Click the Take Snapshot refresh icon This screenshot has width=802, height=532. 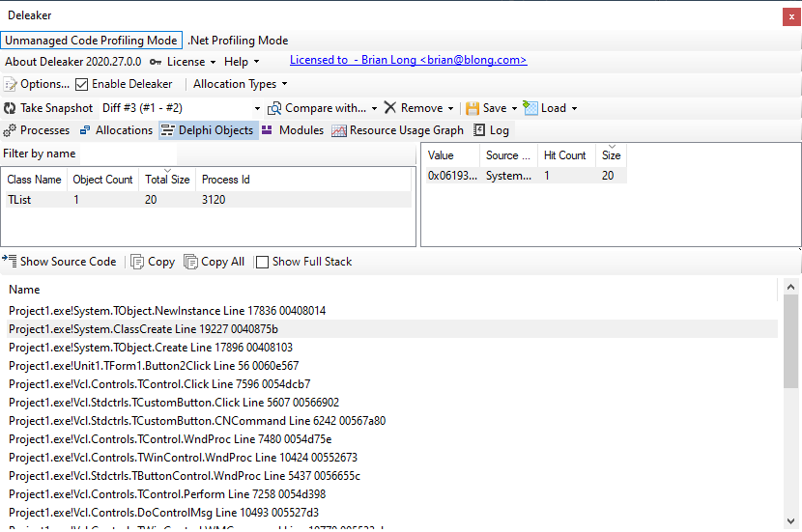click(10, 108)
